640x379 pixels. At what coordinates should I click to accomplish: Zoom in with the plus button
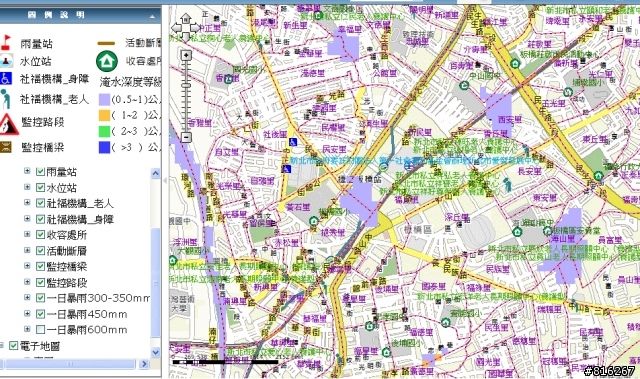point(186,55)
